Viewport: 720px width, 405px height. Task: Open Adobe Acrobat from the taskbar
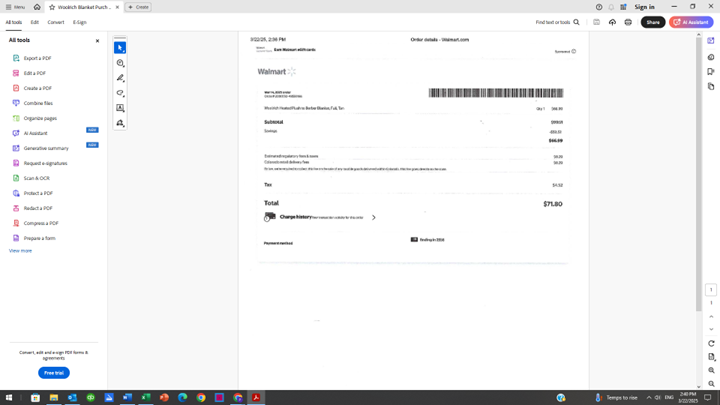click(x=256, y=398)
